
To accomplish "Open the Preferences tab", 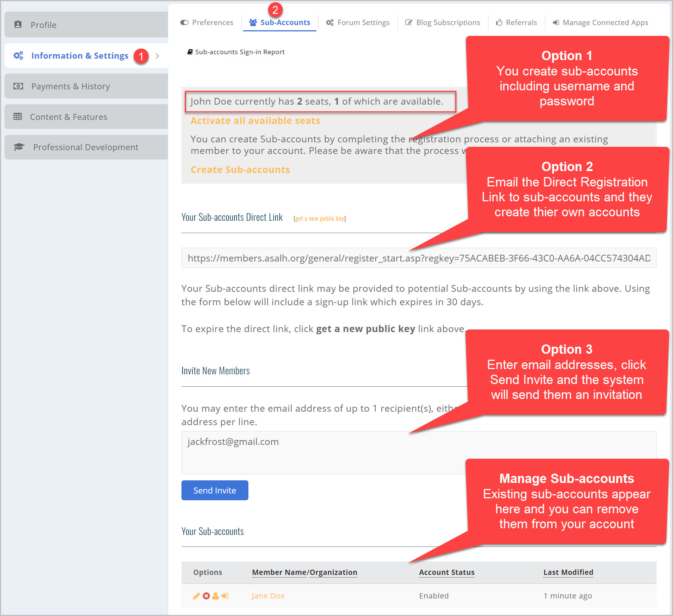I will [x=207, y=22].
